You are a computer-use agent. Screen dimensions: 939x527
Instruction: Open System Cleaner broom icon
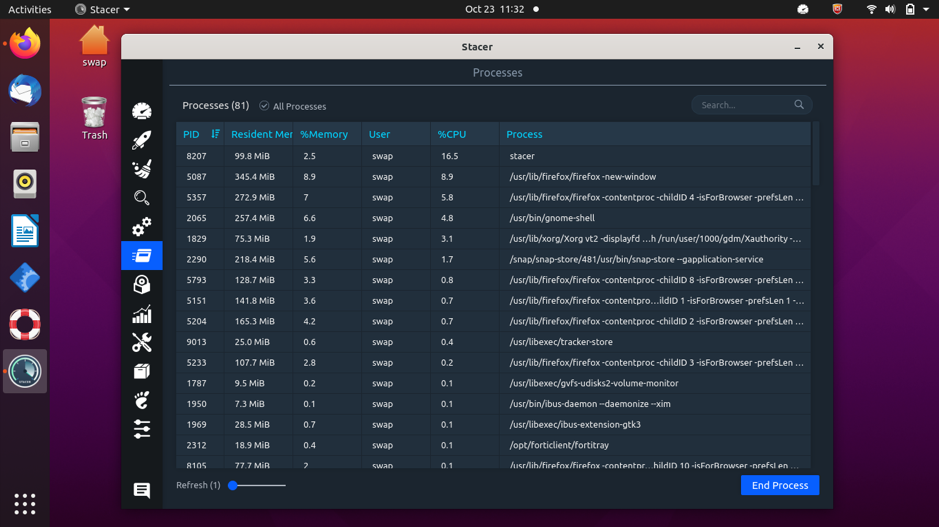142,169
